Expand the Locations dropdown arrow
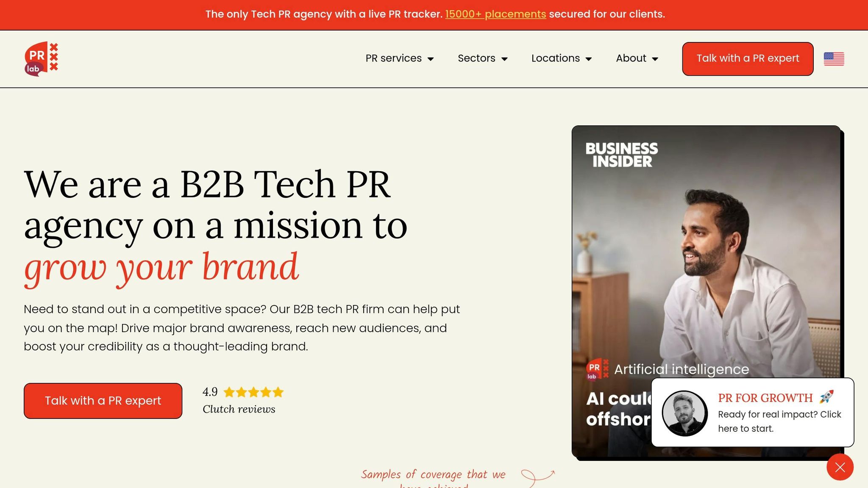The height and width of the screenshot is (488, 868). click(589, 59)
